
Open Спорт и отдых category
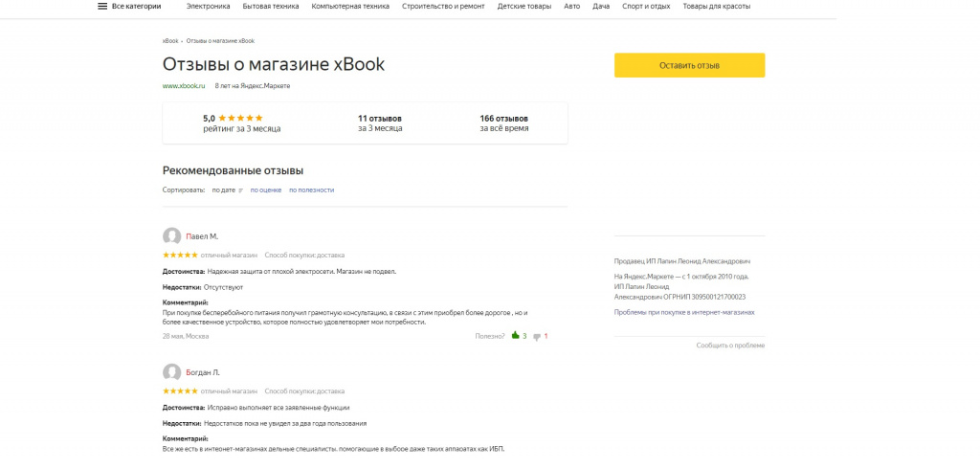pos(646,7)
